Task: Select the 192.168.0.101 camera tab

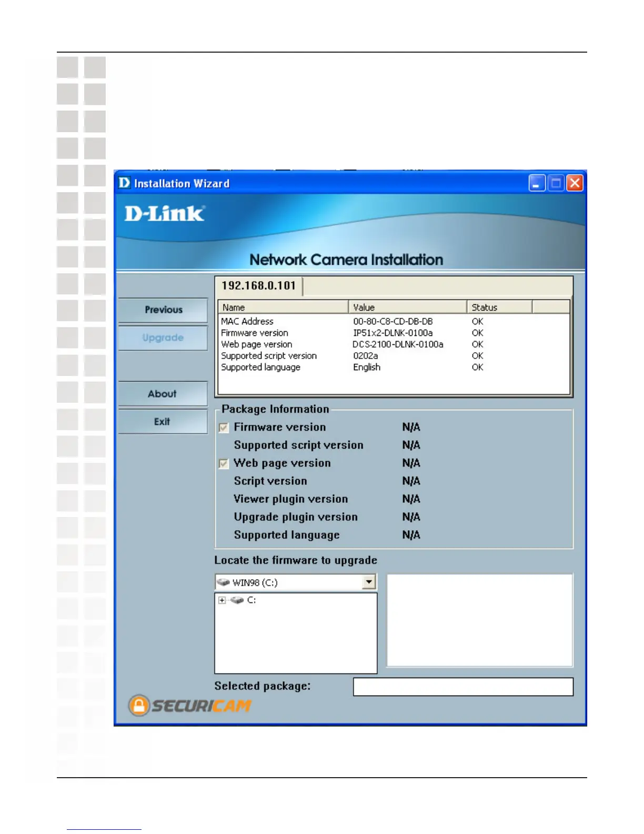Action: pyautogui.click(x=258, y=286)
